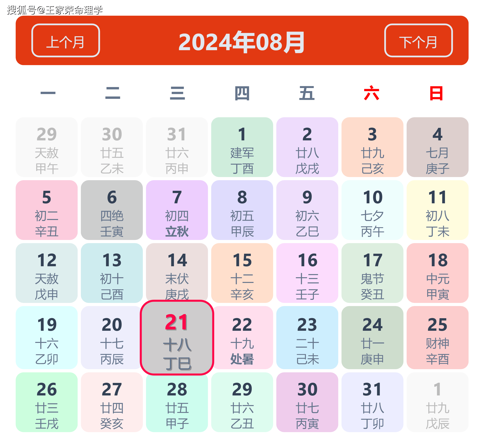This screenshot has height=448, width=485.
Task: Select July 29 天赦 甲午 cell
Action: [47, 147]
